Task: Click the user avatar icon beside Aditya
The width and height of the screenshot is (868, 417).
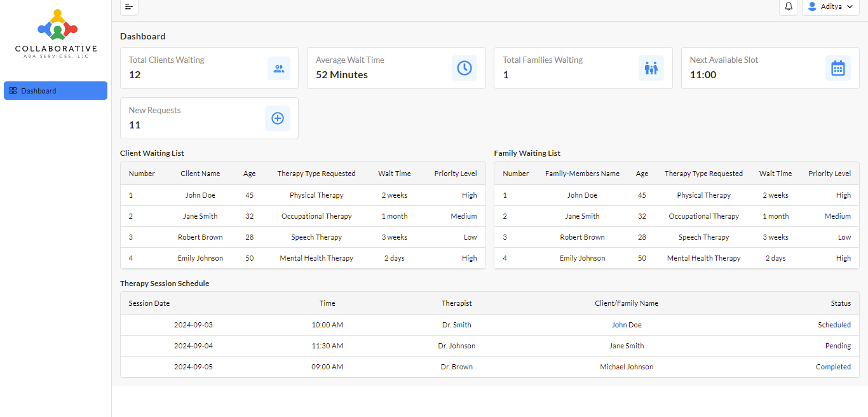Action: tap(812, 6)
